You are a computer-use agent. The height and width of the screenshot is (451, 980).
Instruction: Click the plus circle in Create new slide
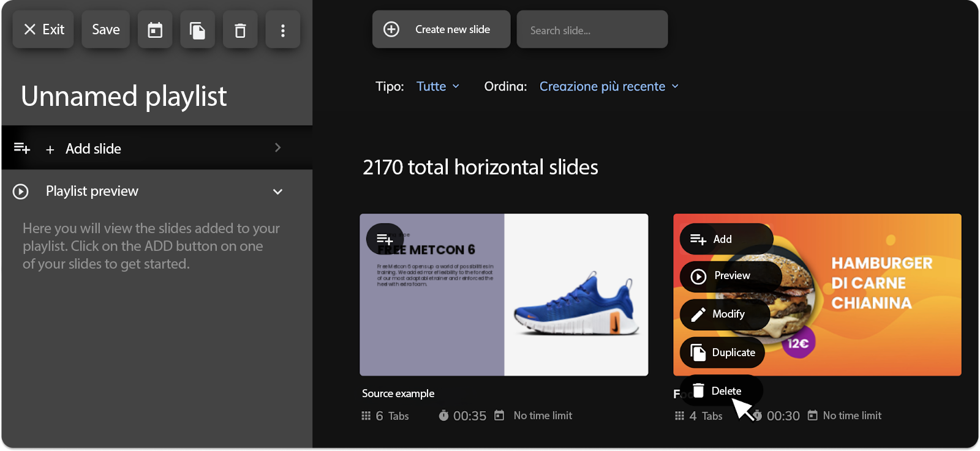click(x=391, y=29)
